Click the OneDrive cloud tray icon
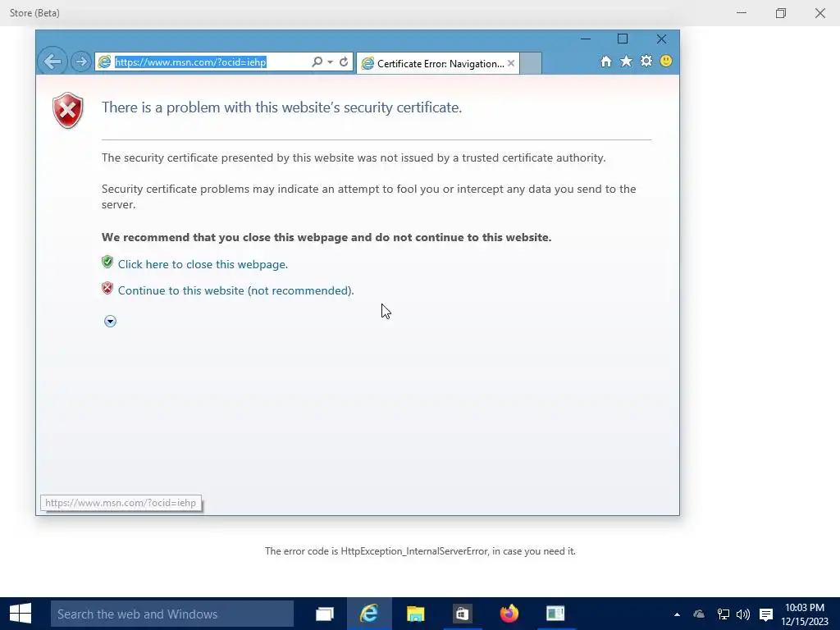Viewport: 840px width, 630px height. 699,614
